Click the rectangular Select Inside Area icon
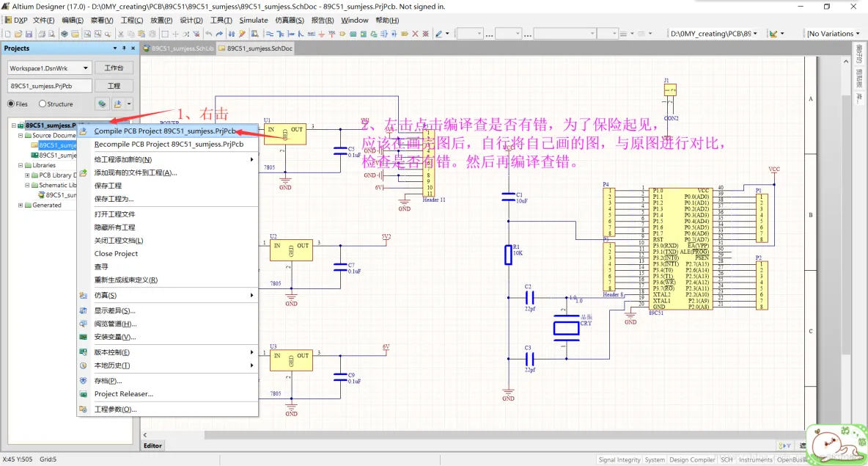This screenshot has width=868, height=466. [x=165, y=34]
